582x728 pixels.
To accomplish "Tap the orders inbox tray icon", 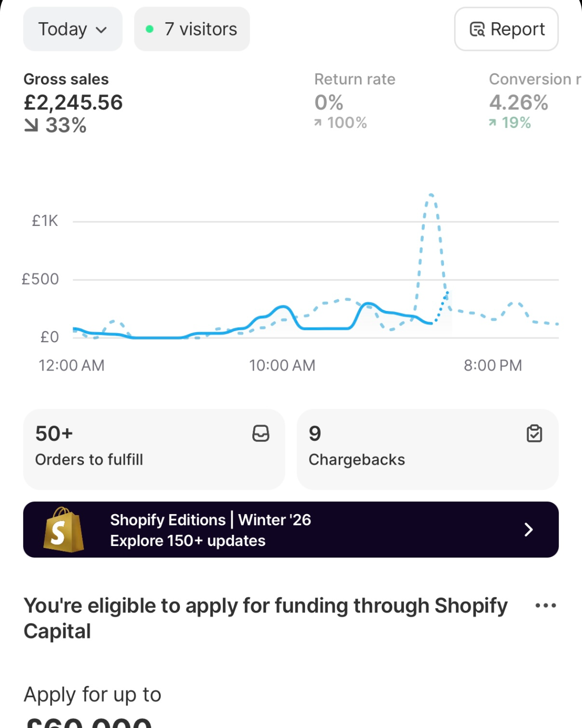I will click(260, 433).
